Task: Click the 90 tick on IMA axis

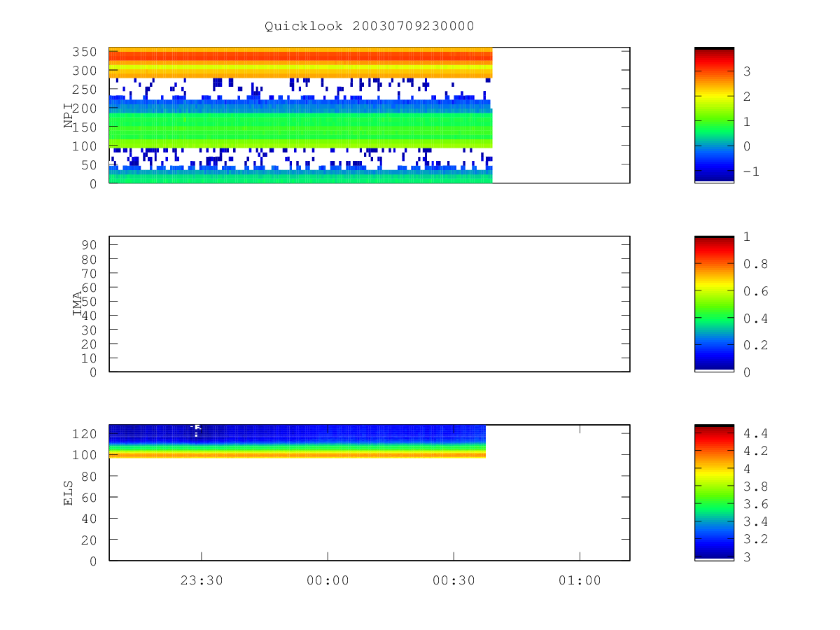Action: click(x=90, y=245)
